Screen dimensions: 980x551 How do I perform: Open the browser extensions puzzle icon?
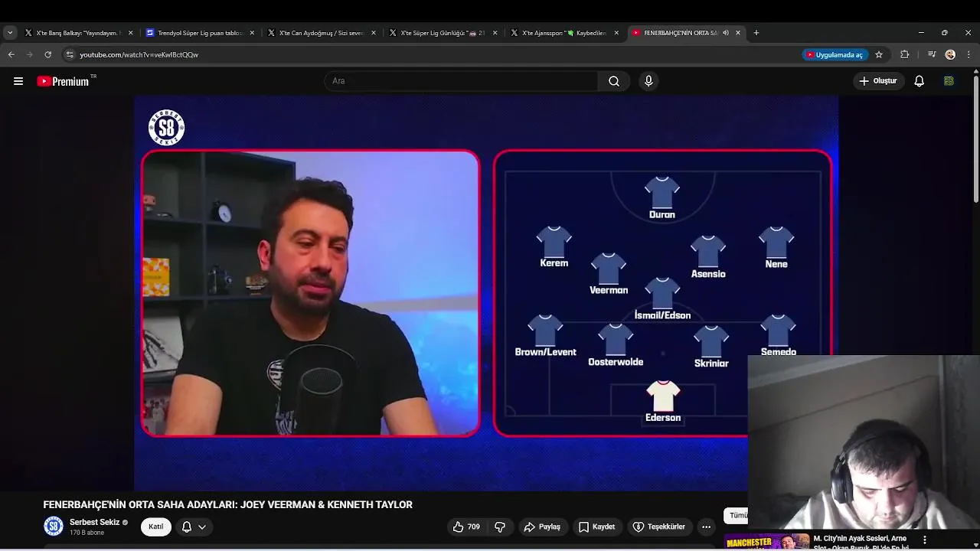(905, 54)
